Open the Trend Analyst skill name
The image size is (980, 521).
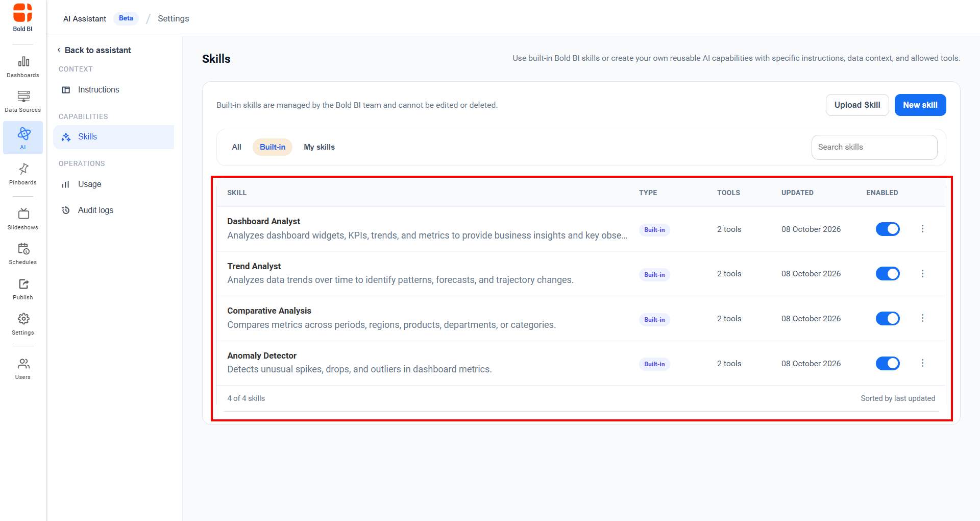tap(254, 266)
